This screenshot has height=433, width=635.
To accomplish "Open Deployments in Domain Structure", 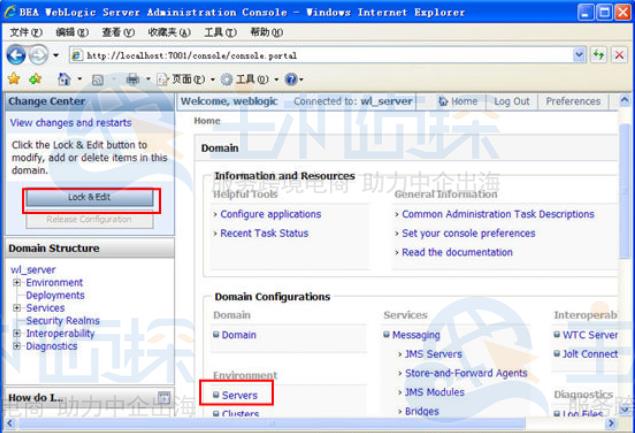I will (55, 295).
